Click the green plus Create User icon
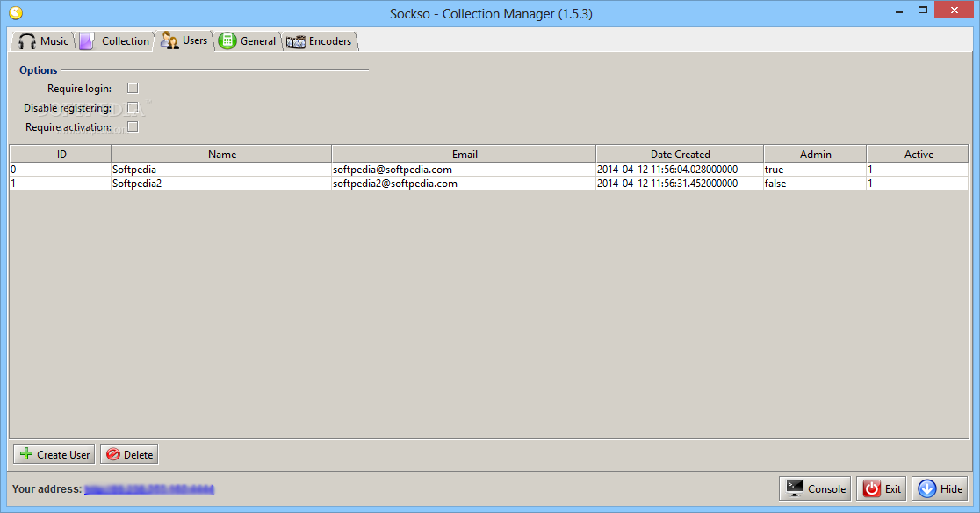980x513 pixels. coord(26,454)
